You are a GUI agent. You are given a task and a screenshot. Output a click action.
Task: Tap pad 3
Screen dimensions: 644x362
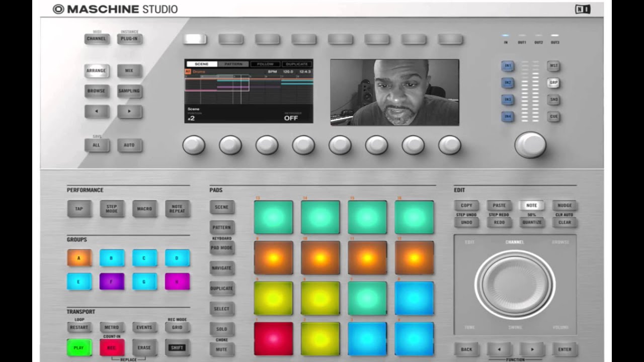coord(367,338)
